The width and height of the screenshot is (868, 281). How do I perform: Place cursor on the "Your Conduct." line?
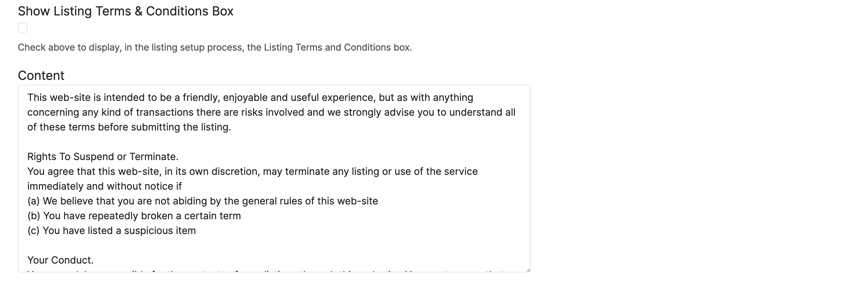[x=60, y=260]
